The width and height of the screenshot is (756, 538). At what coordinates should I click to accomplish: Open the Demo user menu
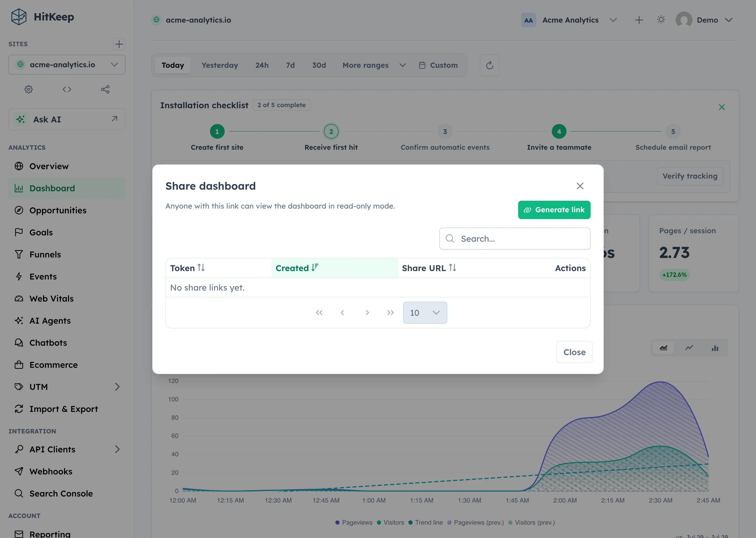[704, 20]
